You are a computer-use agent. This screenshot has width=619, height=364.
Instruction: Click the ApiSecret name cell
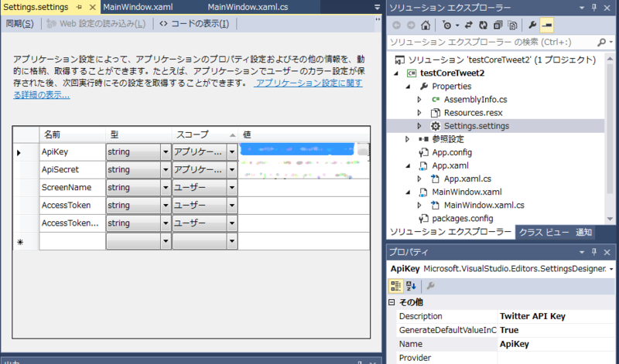pyautogui.click(x=72, y=169)
